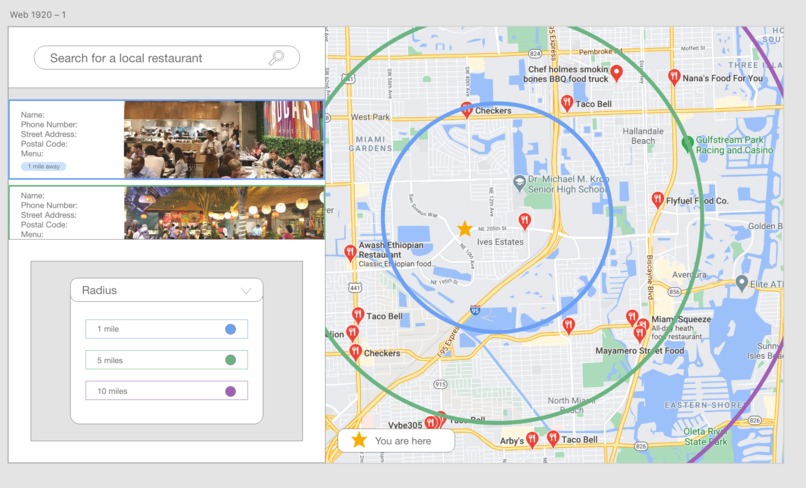Click the '1 mile away' badge
This screenshot has height=488, width=806.
[44, 166]
